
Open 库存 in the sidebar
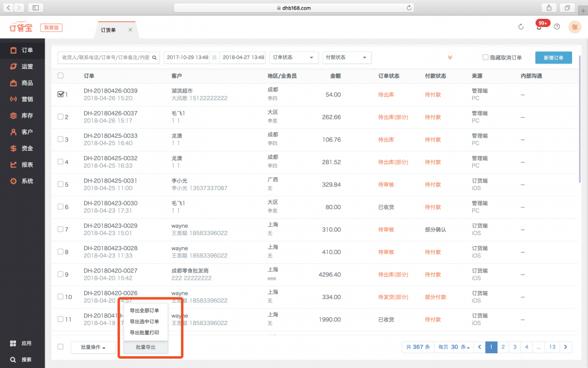[22, 115]
